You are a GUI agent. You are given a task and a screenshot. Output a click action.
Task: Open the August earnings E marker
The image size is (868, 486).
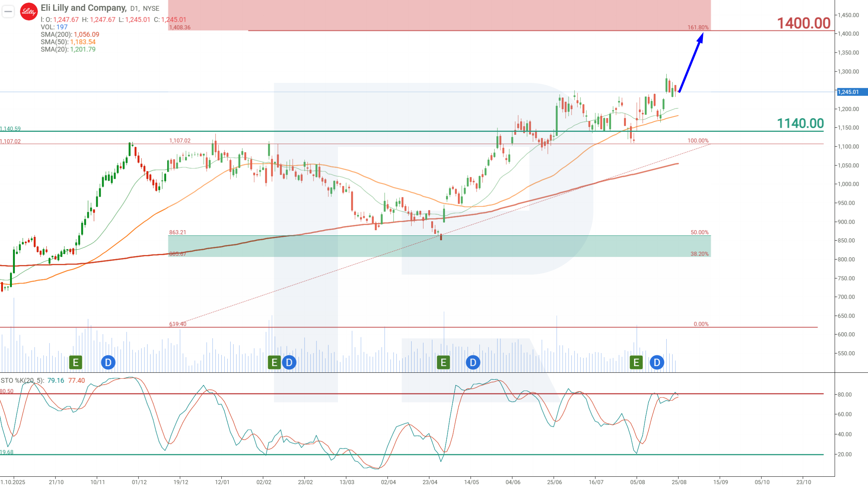pyautogui.click(x=636, y=362)
